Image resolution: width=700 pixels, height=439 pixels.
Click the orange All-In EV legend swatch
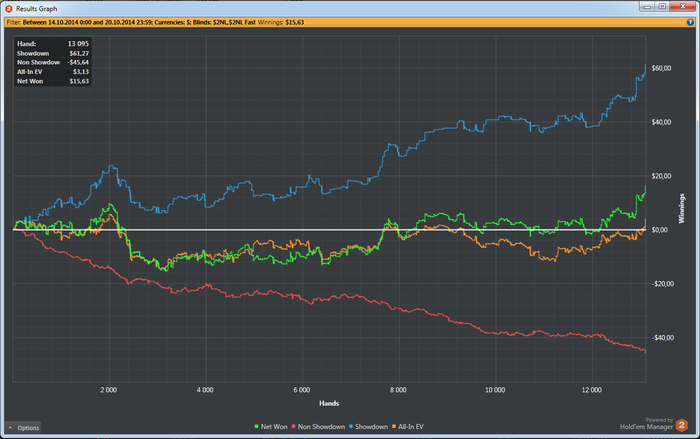click(x=394, y=426)
